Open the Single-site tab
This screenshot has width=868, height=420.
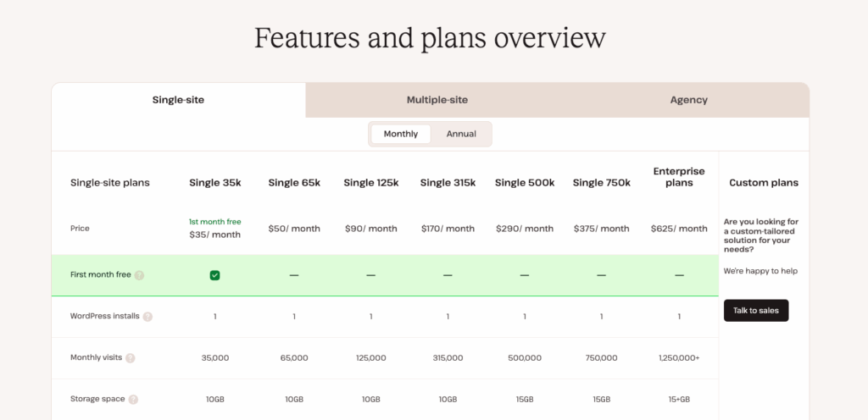[x=178, y=100]
